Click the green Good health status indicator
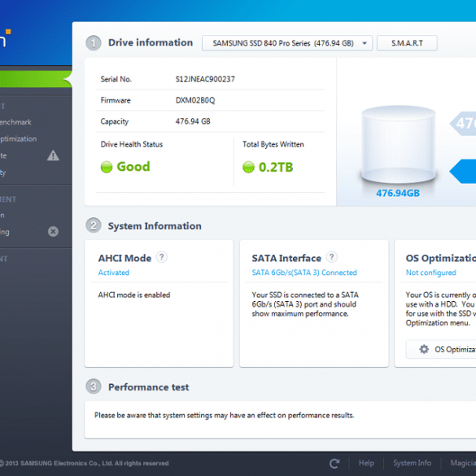Screen dimensions: 476x476 [x=107, y=167]
